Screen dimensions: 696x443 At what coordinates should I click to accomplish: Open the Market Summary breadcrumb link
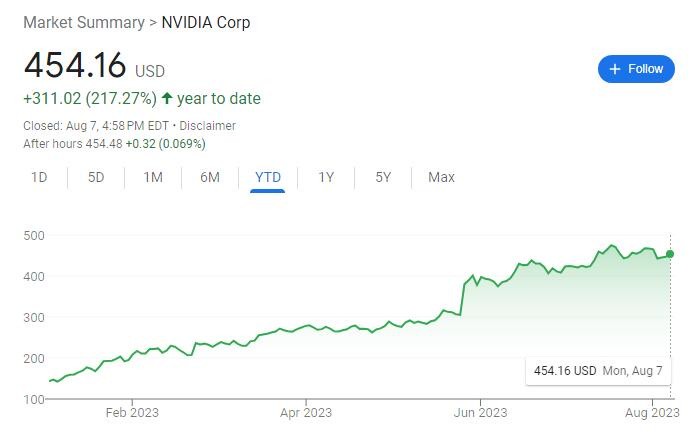click(83, 22)
